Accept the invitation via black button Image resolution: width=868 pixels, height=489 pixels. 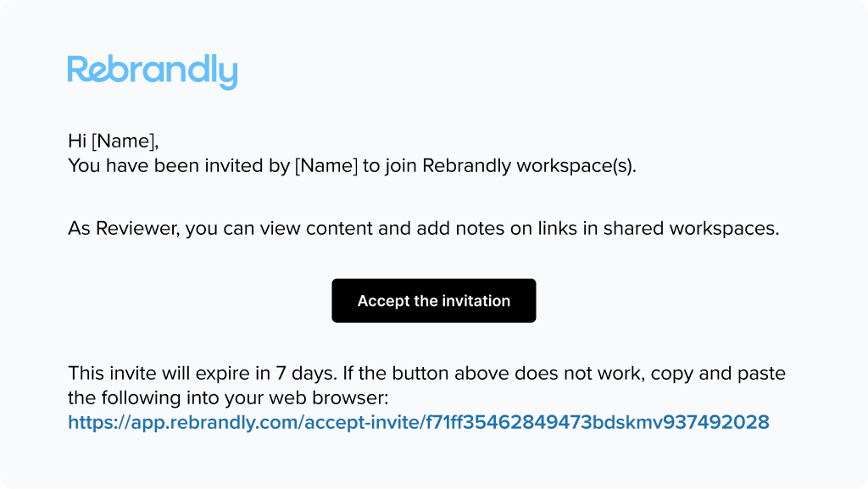(433, 300)
